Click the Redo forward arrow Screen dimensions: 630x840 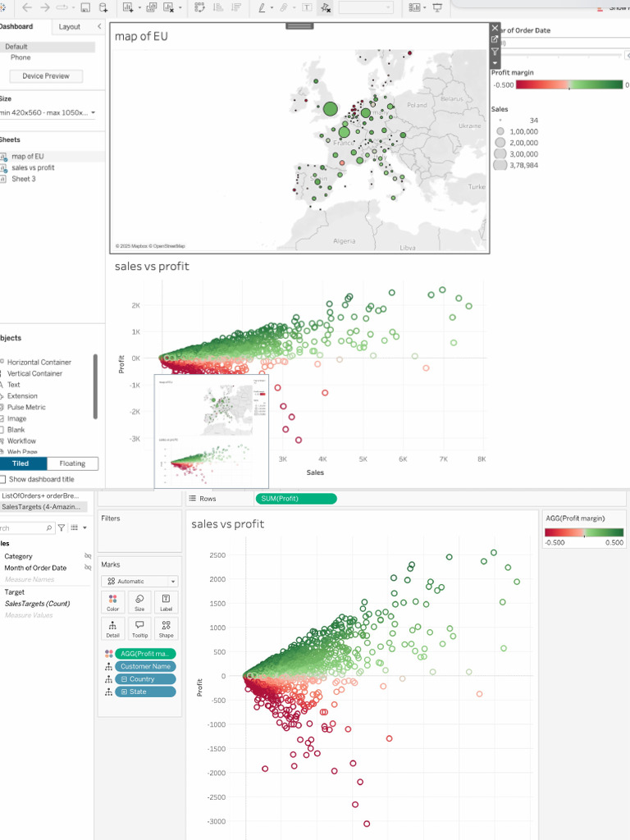pyautogui.click(x=45, y=7)
